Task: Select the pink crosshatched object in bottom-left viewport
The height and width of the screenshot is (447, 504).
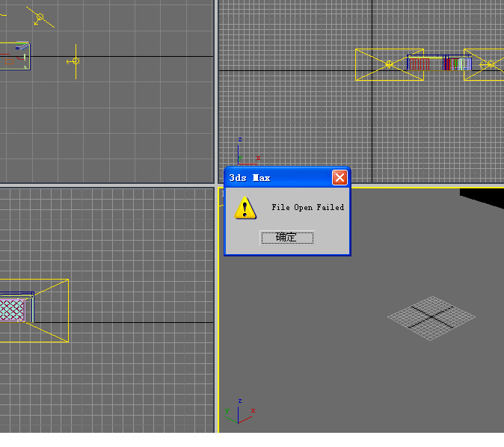Action: click(x=12, y=309)
